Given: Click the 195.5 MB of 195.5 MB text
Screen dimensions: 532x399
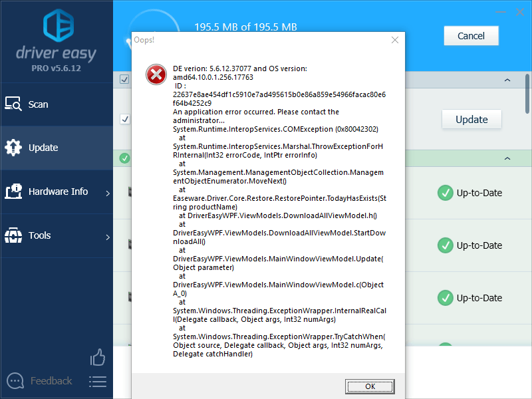Looking at the screenshot, I should (245, 27).
